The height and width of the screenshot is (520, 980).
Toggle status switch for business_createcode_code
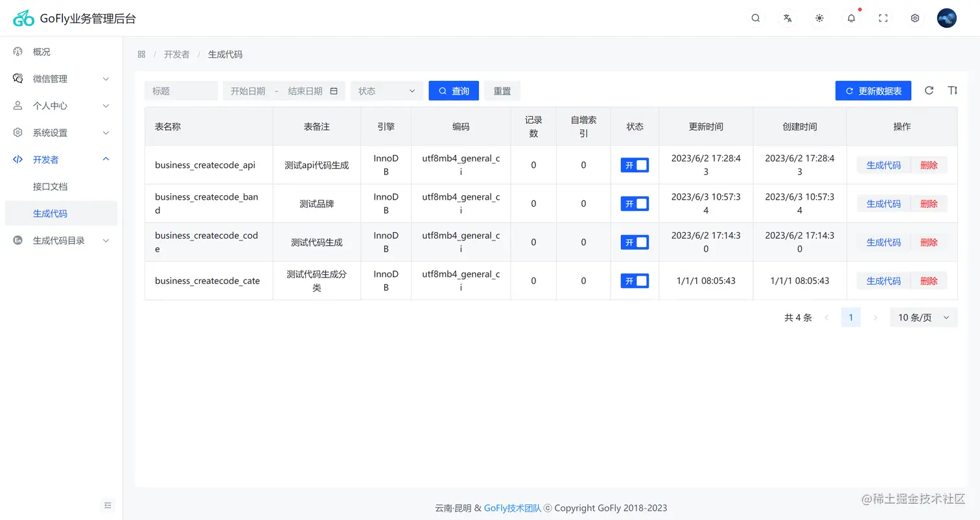pos(635,242)
